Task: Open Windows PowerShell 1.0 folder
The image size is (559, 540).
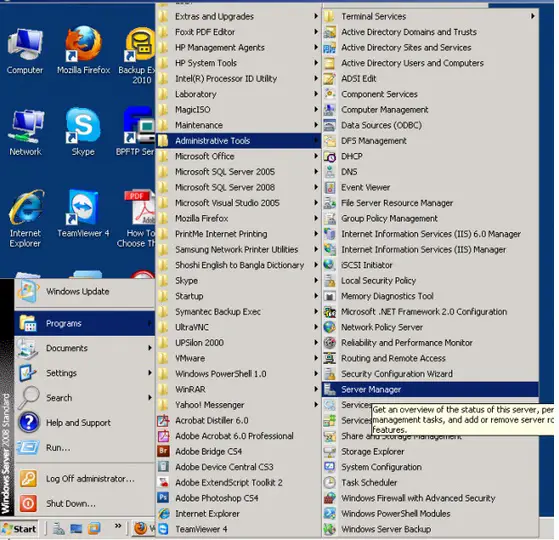Action: (x=238, y=374)
